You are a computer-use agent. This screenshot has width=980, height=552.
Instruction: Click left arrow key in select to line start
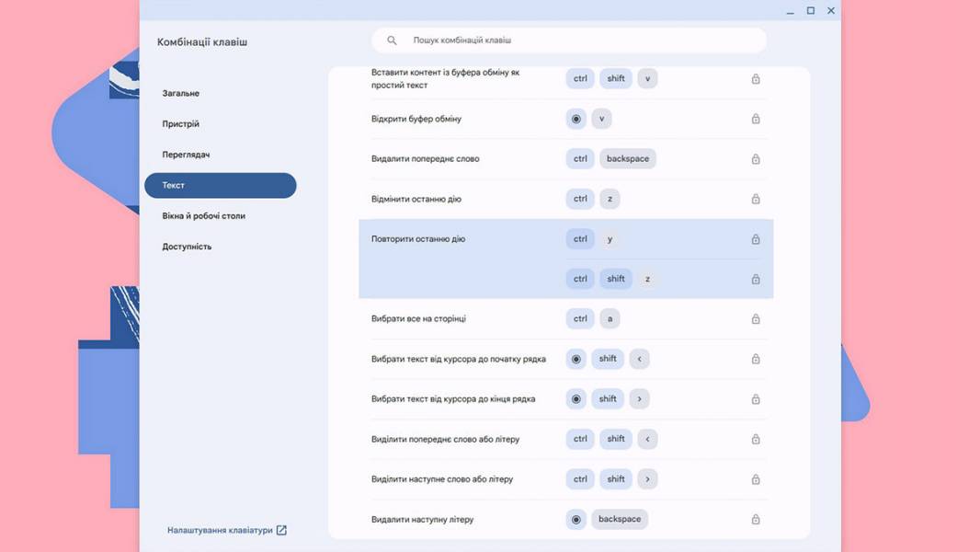[x=639, y=359]
